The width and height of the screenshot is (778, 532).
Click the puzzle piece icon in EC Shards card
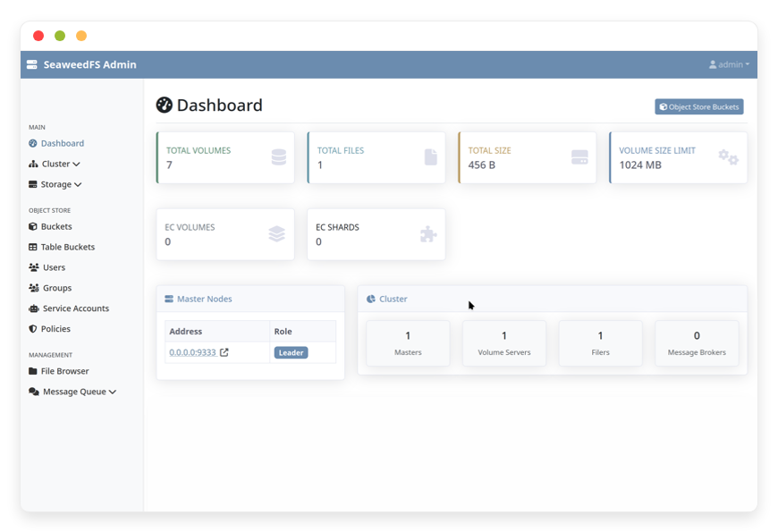pyautogui.click(x=428, y=233)
